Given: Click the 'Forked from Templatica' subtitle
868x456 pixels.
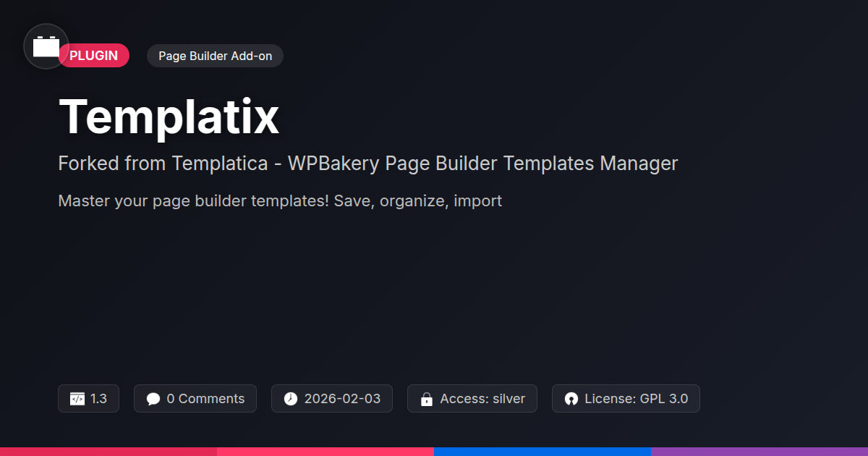Looking at the screenshot, I should pos(368,164).
